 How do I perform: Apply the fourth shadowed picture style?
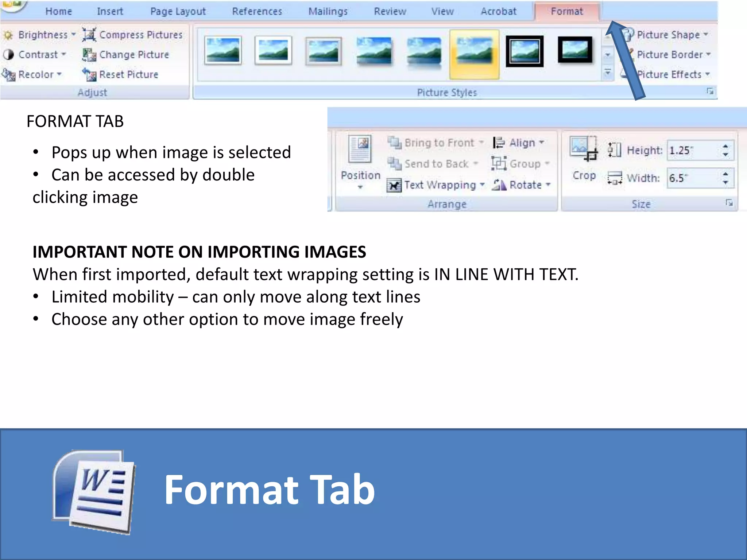tap(374, 51)
